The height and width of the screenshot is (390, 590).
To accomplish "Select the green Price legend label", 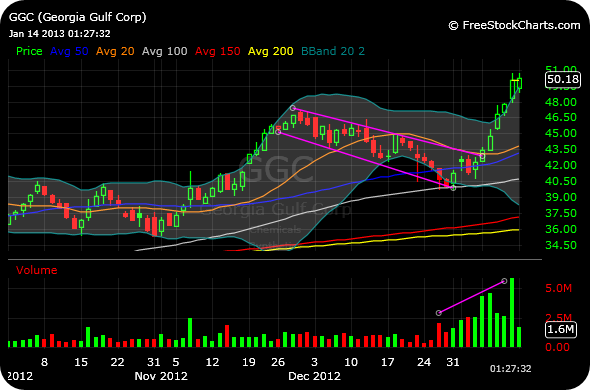I will [29, 51].
